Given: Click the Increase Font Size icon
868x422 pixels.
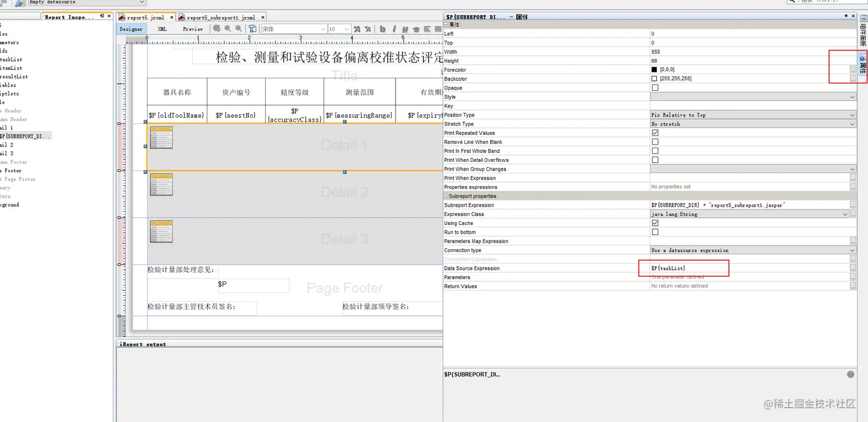Looking at the screenshot, I should [x=356, y=29].
